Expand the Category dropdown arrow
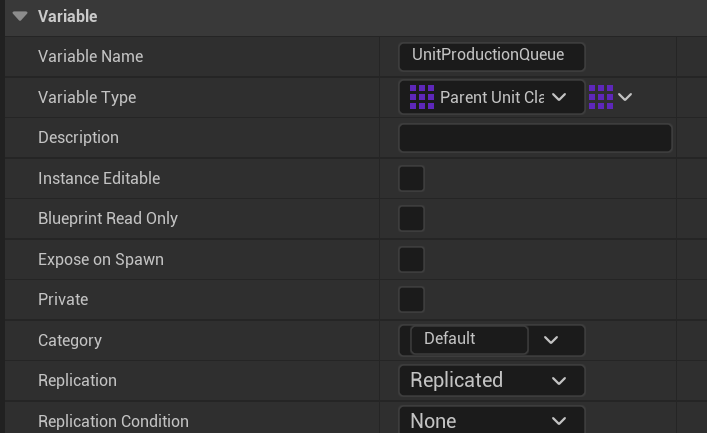 click(551, 340)
